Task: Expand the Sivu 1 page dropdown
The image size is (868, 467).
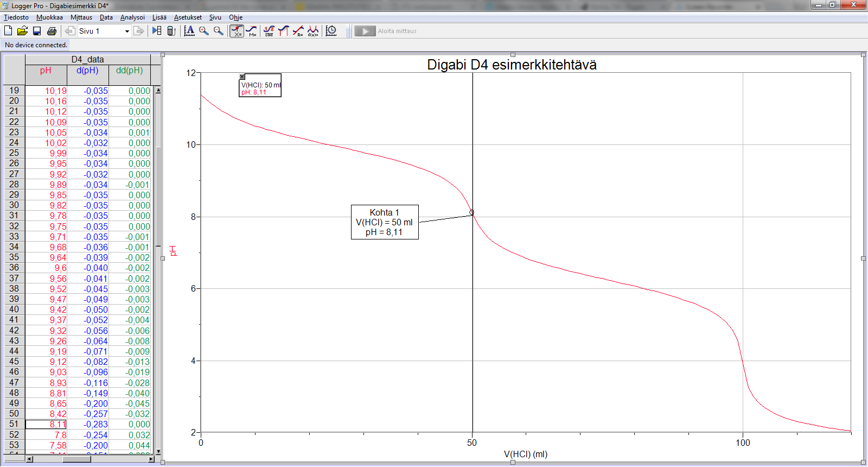Action: (x=127, y=31)
